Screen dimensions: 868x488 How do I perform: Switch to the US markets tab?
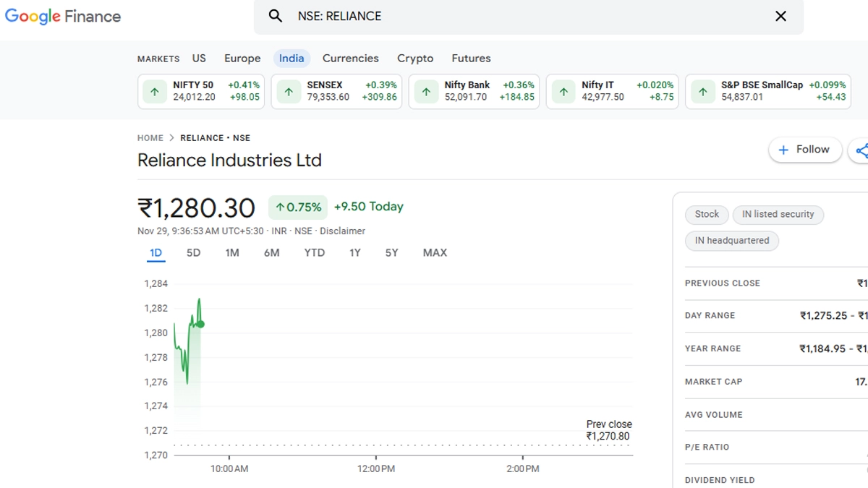pos(199,59)
